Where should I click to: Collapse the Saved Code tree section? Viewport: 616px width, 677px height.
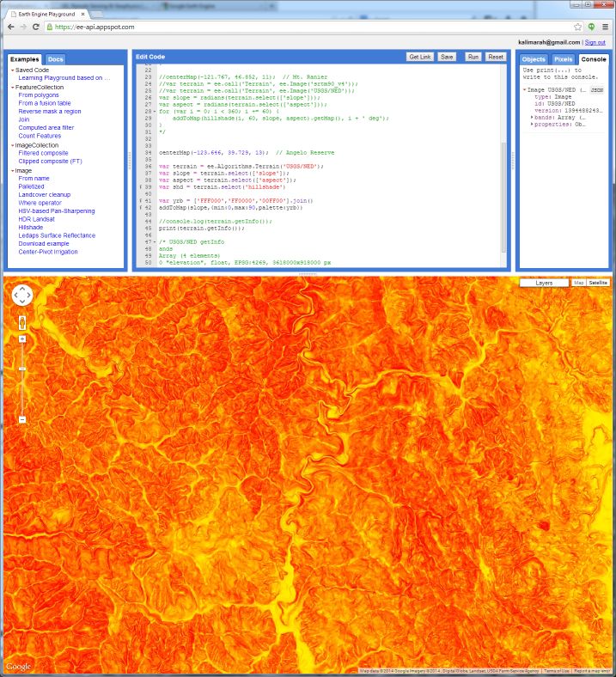13,70
